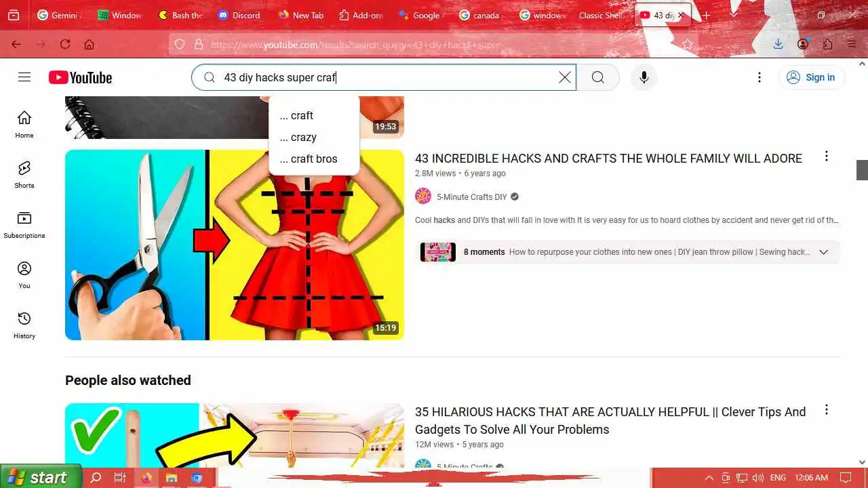Switch to the Classic Shell tab

point(601,15)
